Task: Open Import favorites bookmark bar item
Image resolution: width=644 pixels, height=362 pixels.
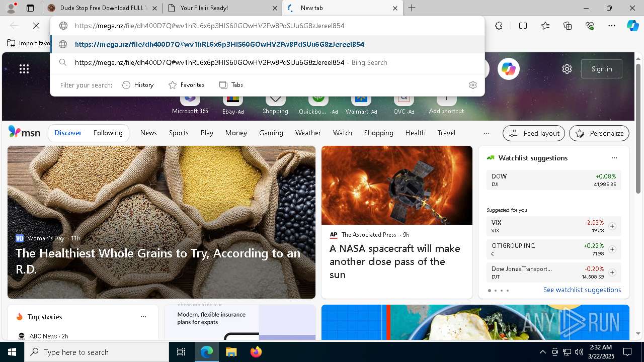Action: point(29,43)
